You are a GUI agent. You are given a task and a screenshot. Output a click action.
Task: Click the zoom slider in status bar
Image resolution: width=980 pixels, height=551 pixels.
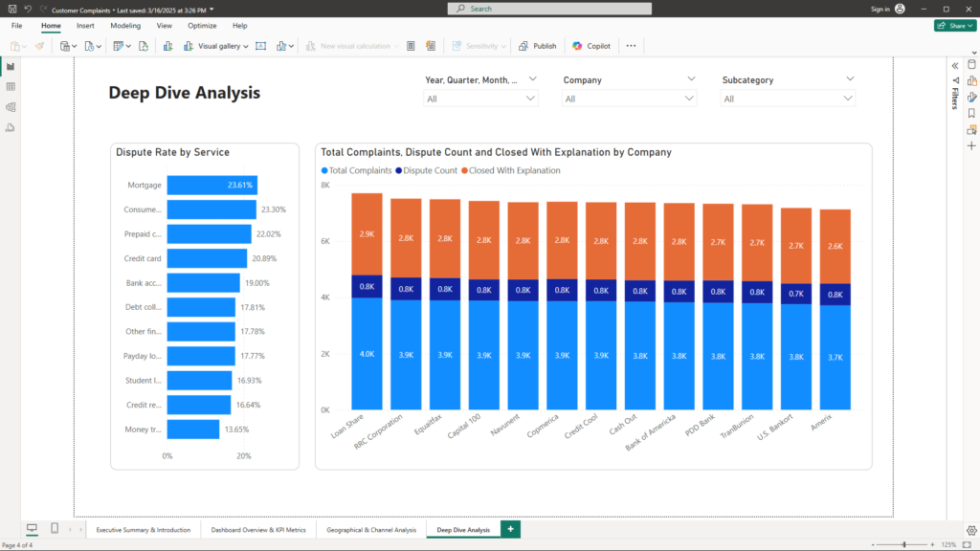tap(904, 544)
